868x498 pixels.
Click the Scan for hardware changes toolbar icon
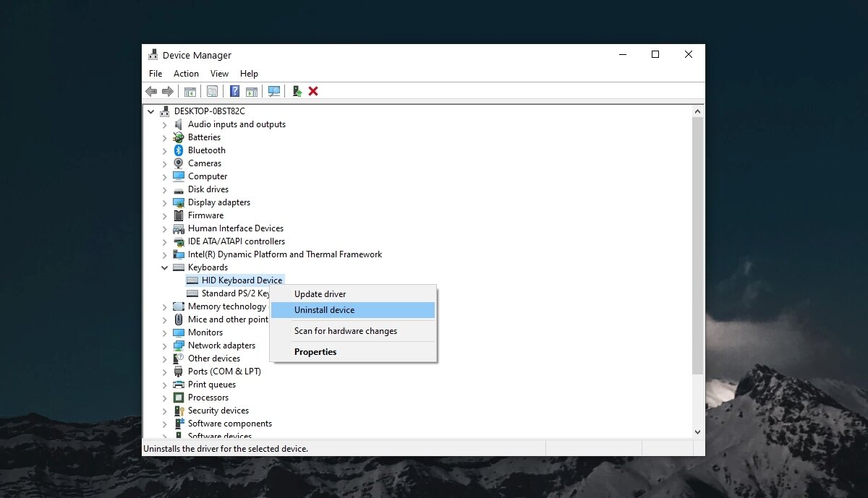274,91
